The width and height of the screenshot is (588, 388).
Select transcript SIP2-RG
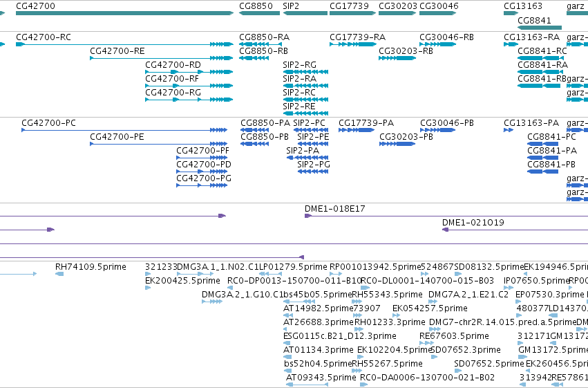[305, 72]
